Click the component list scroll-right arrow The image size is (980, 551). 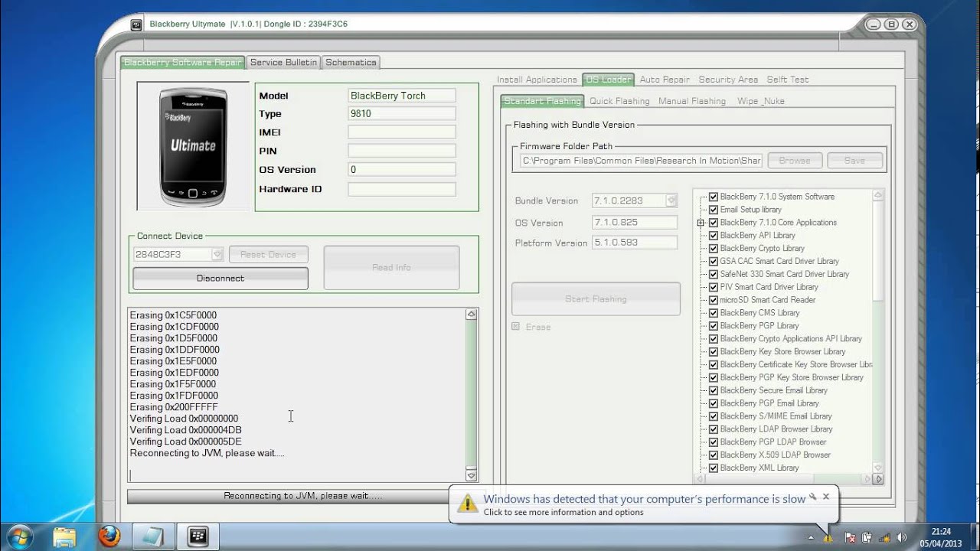(867, 479)
